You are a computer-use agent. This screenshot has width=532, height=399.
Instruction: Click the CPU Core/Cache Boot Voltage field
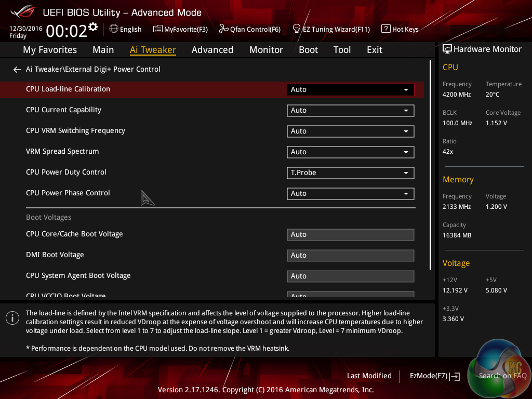coord(350,235)
